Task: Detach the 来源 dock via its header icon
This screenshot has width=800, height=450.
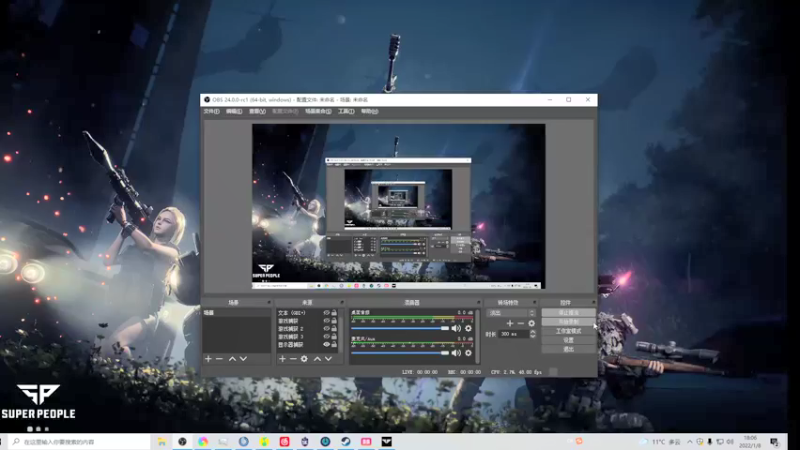Action: (x=342, y=303)
